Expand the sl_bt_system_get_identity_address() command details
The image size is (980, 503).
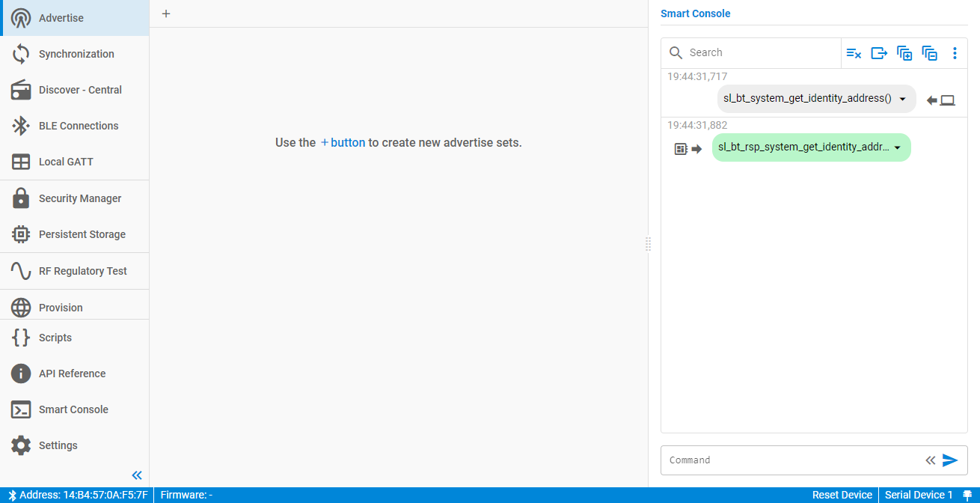pos(902,99)
